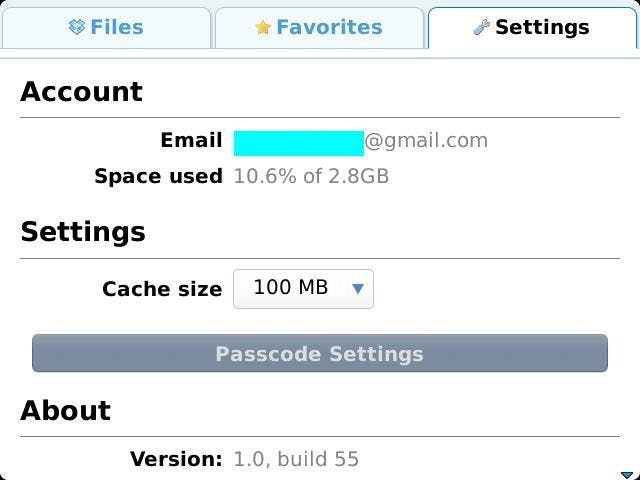Image resolution: width=640 pixels, height=480 pixels.
Task: Click the Settings section heading below Account
Action: pos(83,232)
